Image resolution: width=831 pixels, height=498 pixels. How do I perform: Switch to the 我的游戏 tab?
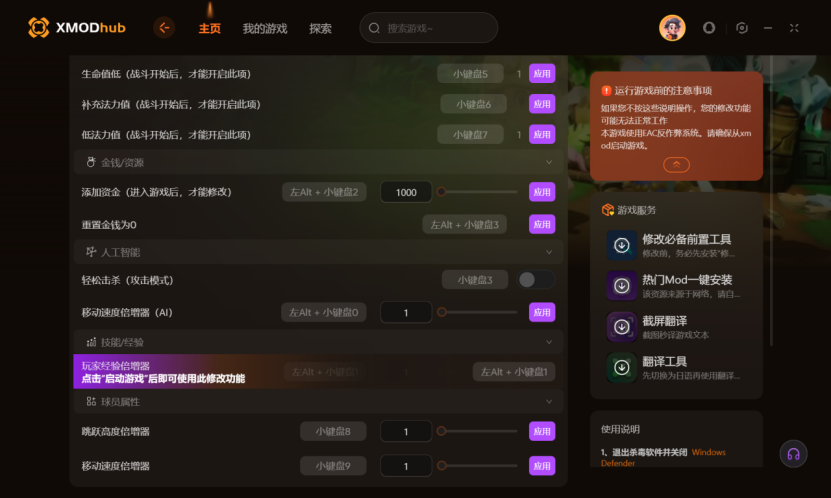[264, 29]
